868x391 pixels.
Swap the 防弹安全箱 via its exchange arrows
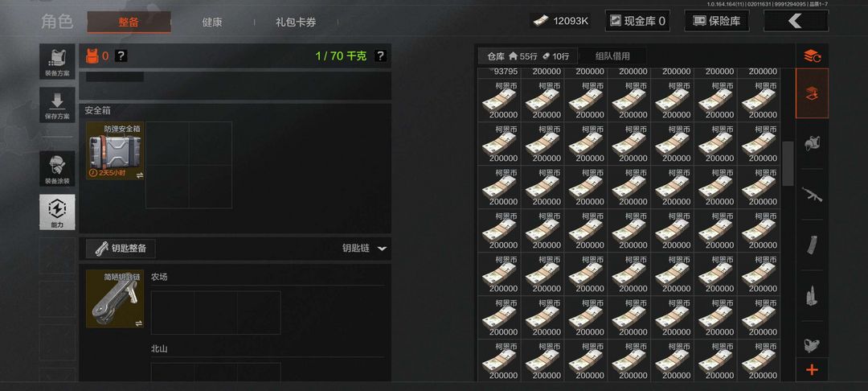(140, 175)
